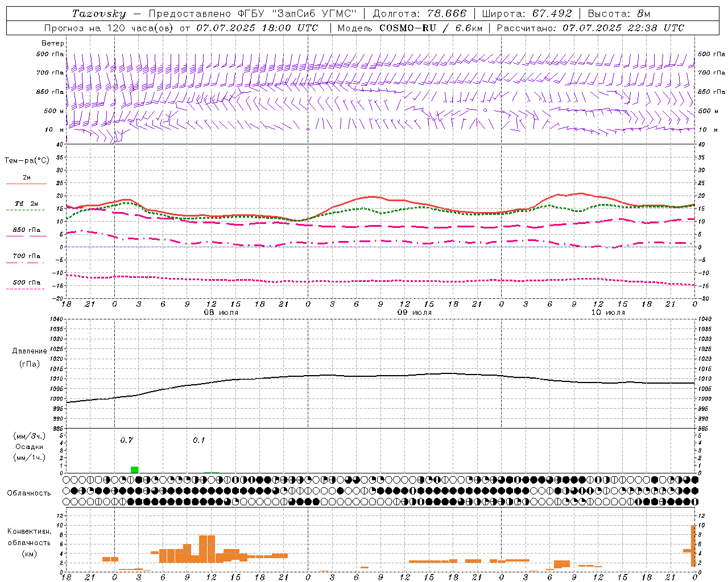Click the 10 м wind level label on left axis
This screenshot has width=728, height=582.
(54, 130)
